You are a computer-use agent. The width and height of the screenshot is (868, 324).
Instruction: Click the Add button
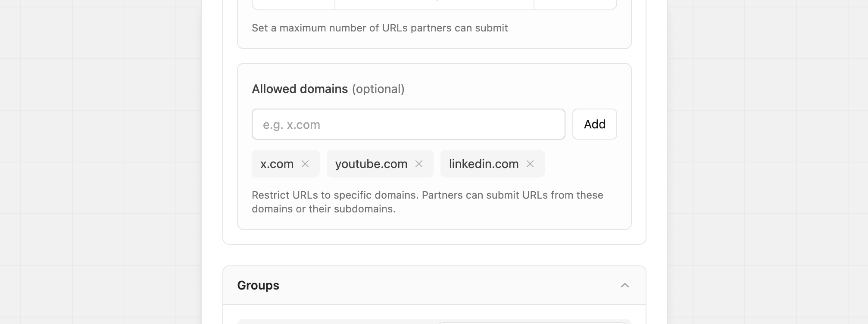pyautogui.click(x=594, y=124)
